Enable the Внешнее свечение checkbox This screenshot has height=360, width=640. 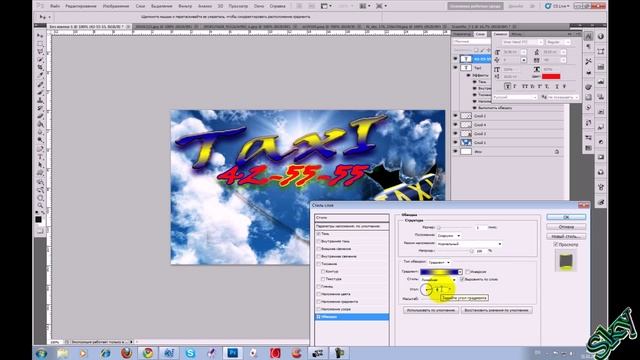click(319, 249)
